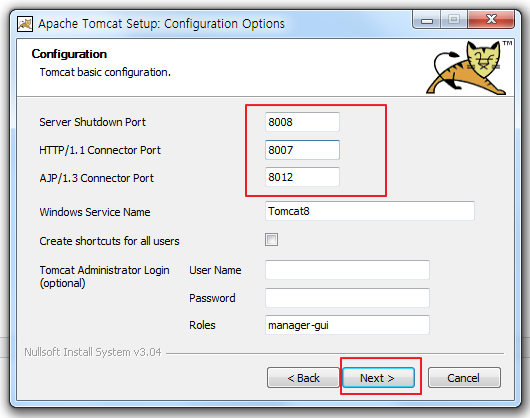Click Tomcat Administrator Login label

[x=104, y=276]
